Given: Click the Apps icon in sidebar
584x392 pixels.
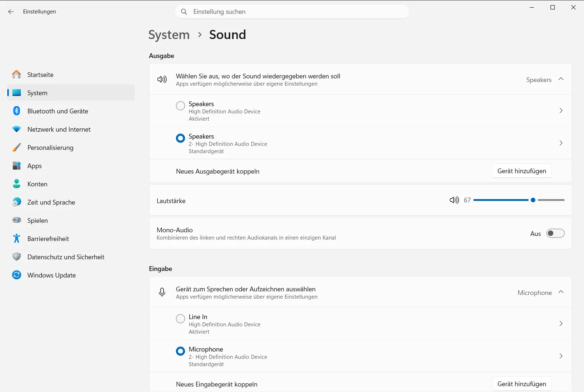Looking at the screenshot, I should (x=16, y=166).
